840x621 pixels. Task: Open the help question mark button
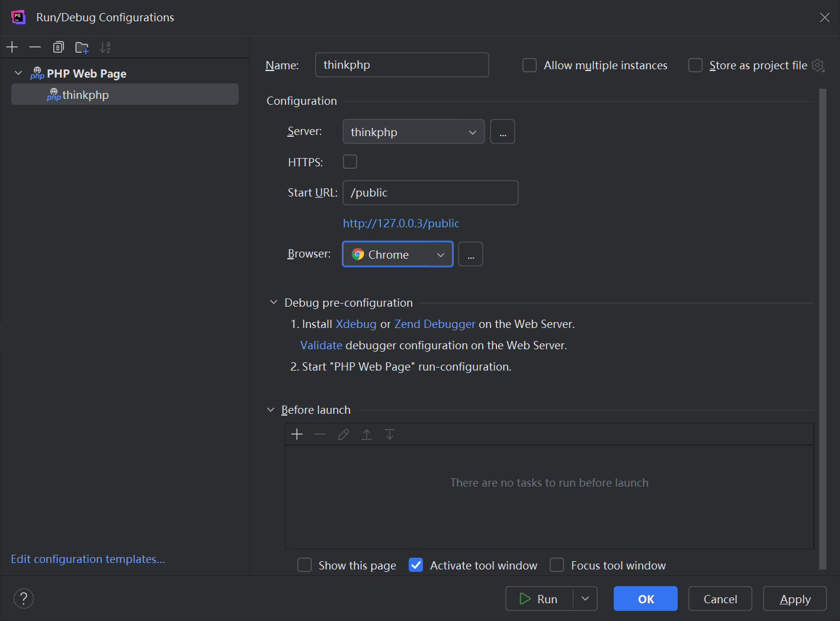click(x=24, y=599)
